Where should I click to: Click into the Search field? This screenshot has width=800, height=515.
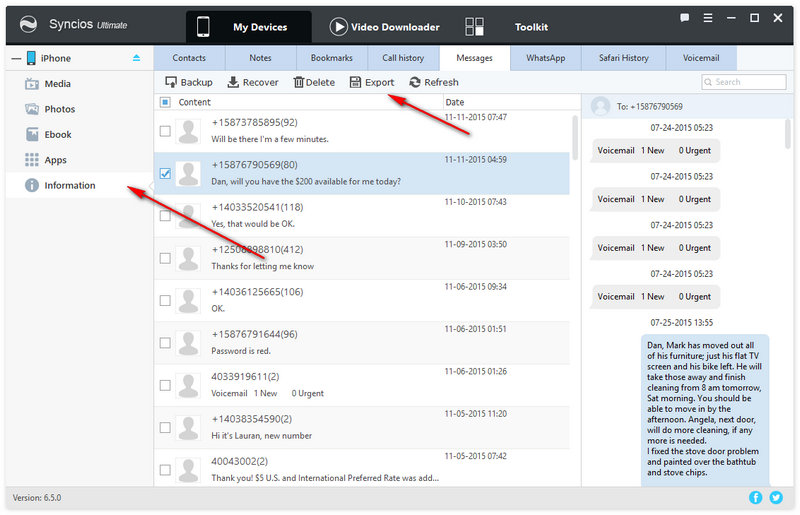(x=749, y=82)
